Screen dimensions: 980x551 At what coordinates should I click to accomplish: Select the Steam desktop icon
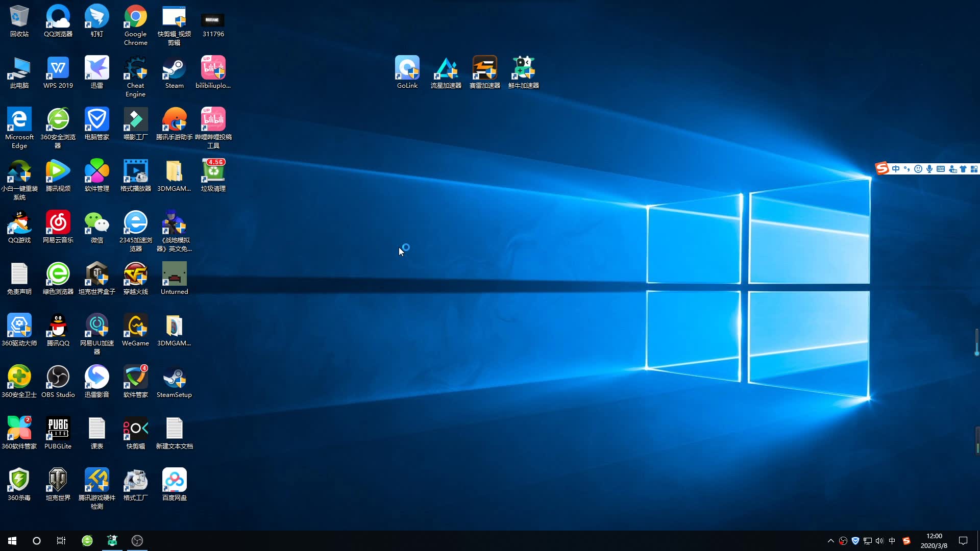(x=175, y=73)
